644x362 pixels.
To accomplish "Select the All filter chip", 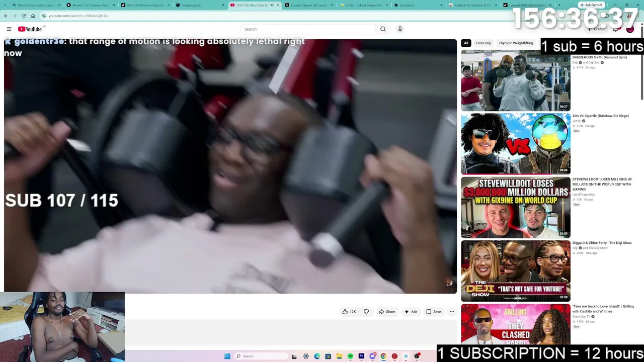I will (466, 43).
